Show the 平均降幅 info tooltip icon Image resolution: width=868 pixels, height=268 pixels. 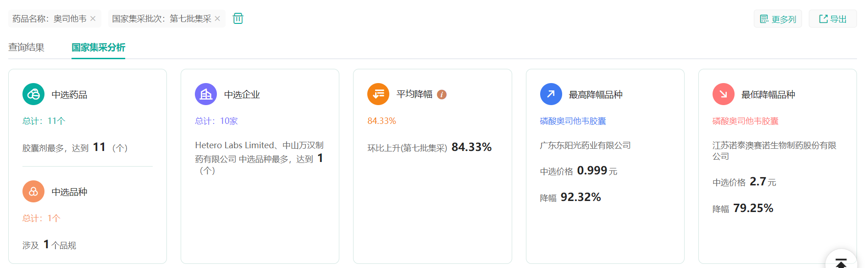point(442,95)
